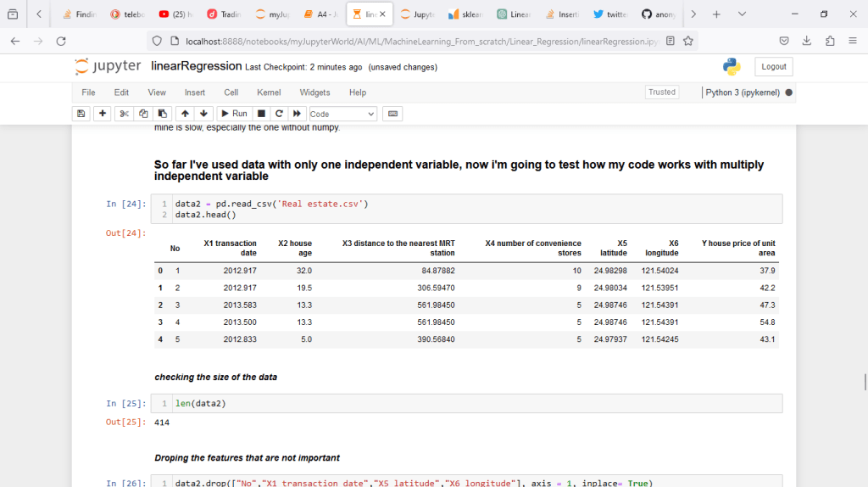The image size is (868, 487).
Task: Interrupt the kernel with the stop icon
Action: tap(262, 114)
